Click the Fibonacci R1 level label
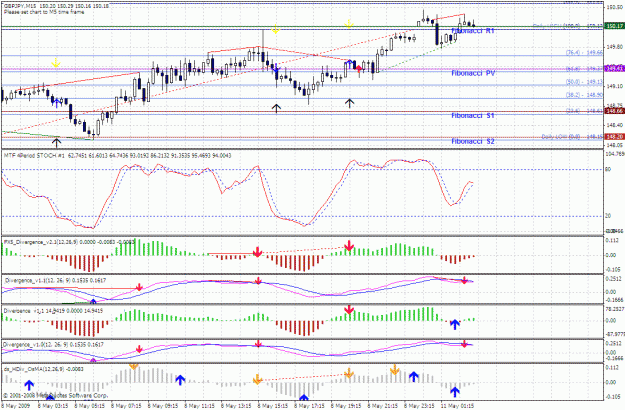This screenshot has width=625, height=410. point(473,31)
